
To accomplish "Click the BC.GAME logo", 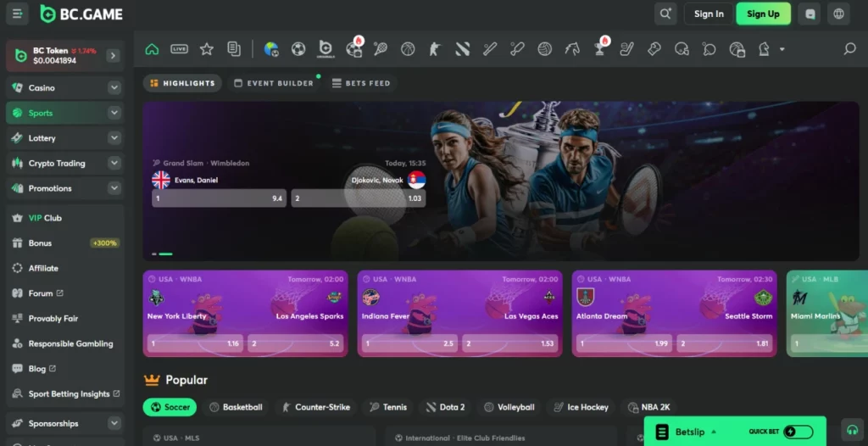I will pos(81,14).
